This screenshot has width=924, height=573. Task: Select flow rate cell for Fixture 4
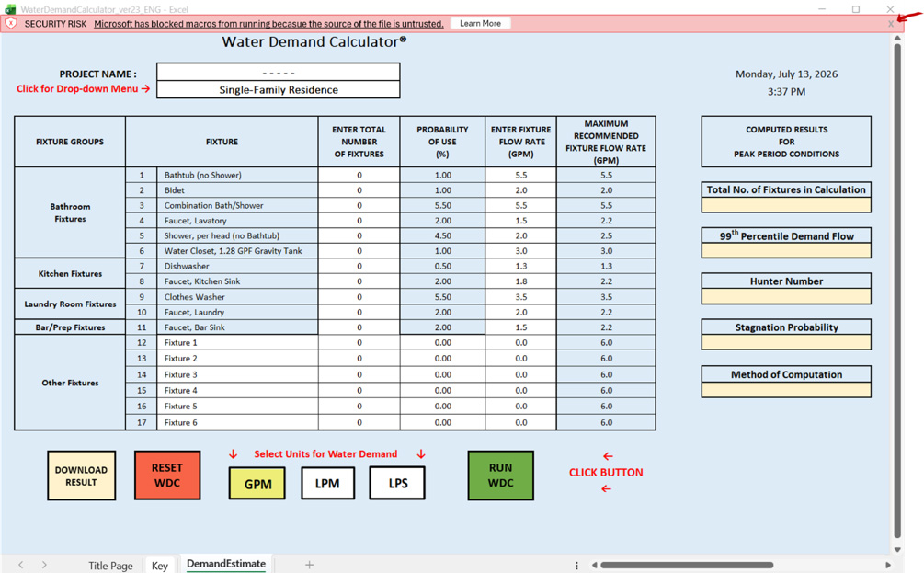coord(521,391)
